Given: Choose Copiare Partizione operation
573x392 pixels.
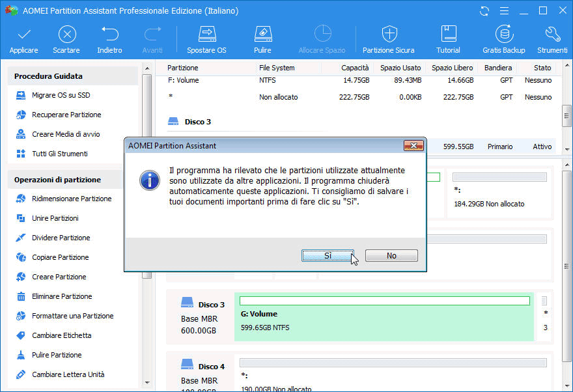Looking at the screenshot, I should click(x=53, y=257).
